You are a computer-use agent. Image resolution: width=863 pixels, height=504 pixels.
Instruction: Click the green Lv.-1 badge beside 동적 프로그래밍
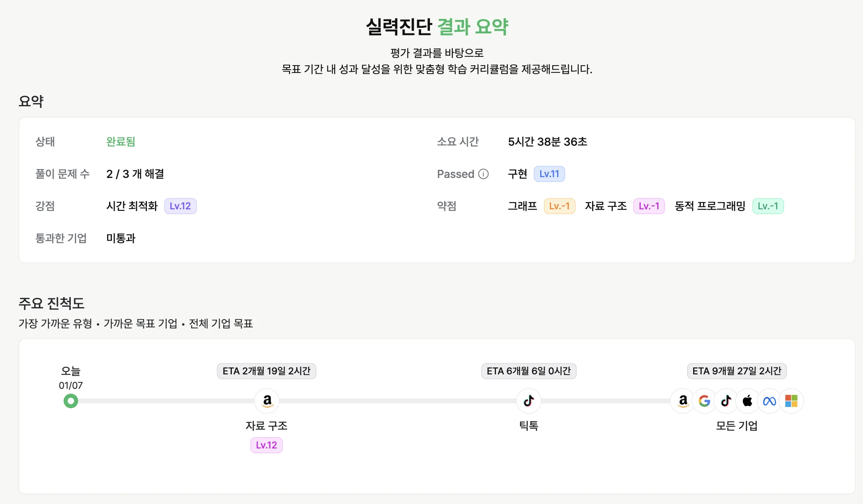[x=768, y=206]
